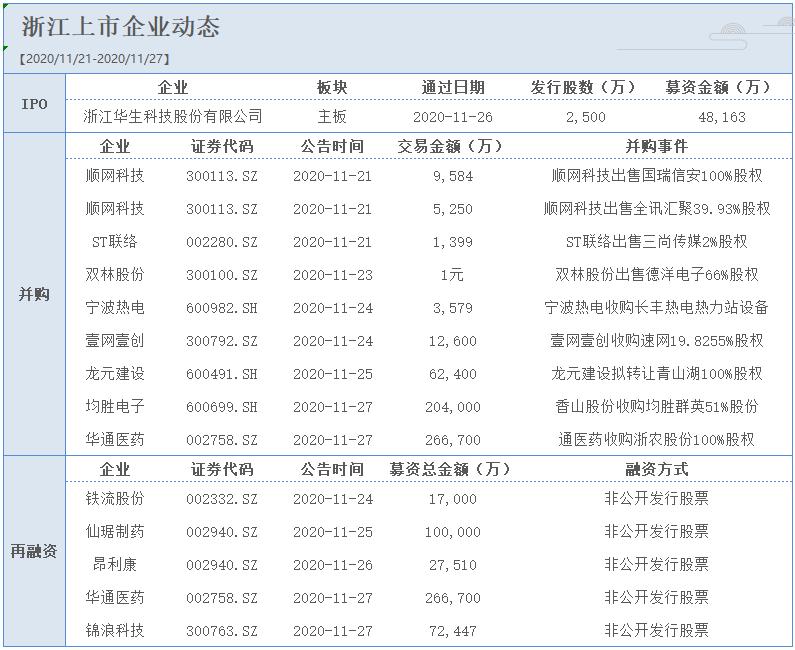The image size is (795, 650).
Task: Click the IPO section label
Action: (34, 104)
